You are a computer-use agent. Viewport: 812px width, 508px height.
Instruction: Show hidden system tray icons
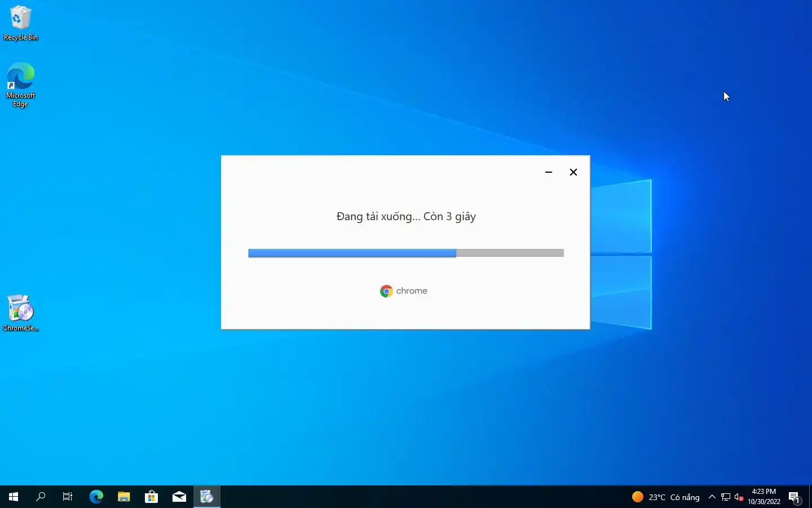pos(712,497)
